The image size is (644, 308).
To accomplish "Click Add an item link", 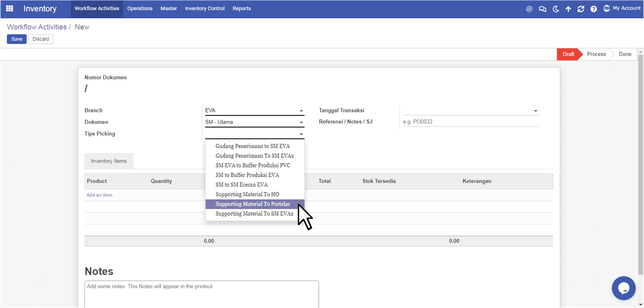I will pos(99,195).
